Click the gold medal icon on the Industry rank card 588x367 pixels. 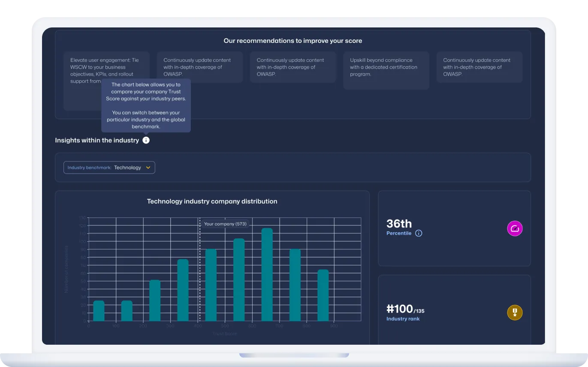515,313
